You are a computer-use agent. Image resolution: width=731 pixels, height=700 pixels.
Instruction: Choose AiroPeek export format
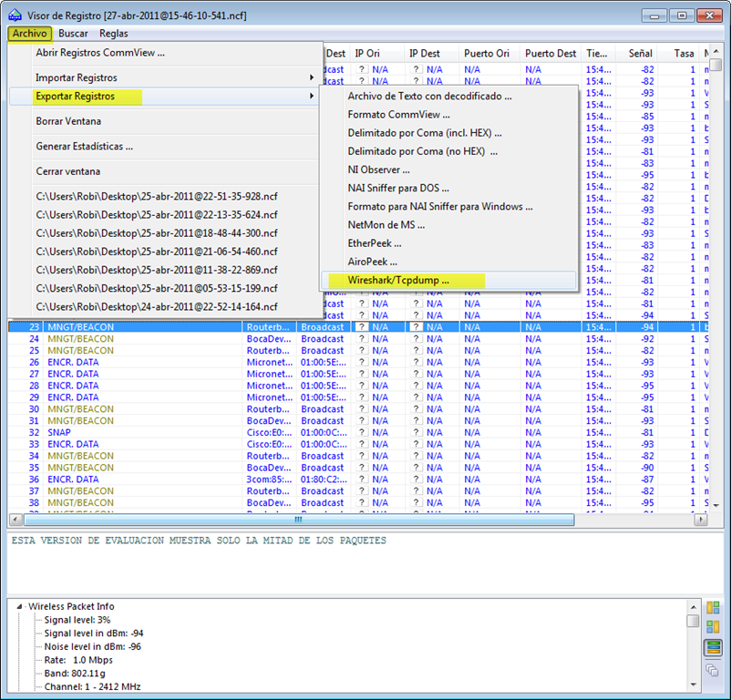pos(373,262)
